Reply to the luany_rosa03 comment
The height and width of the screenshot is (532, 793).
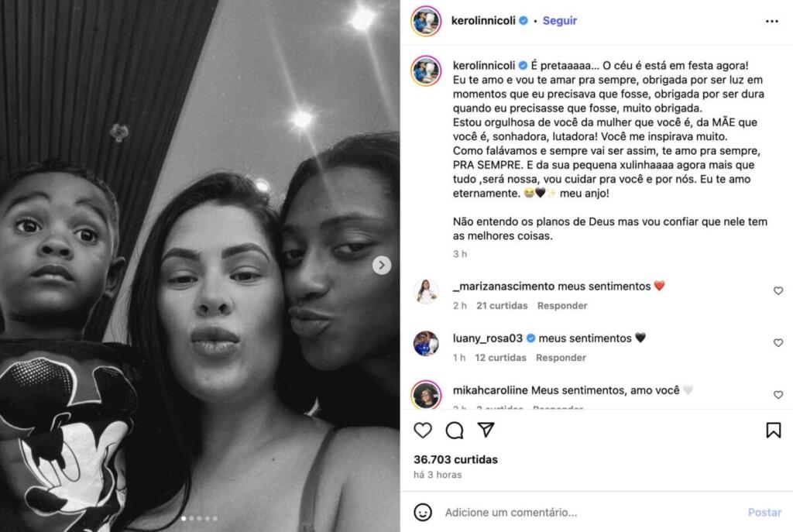(561, 358)
